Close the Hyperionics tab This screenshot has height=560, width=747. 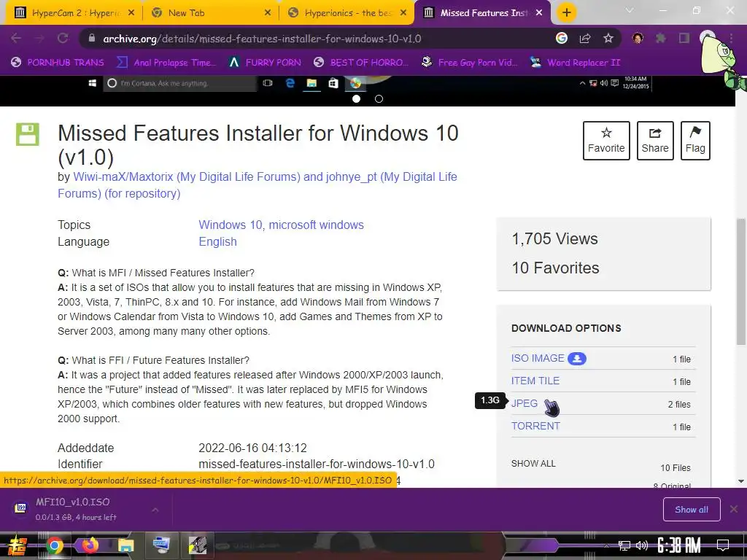point(403,13)
